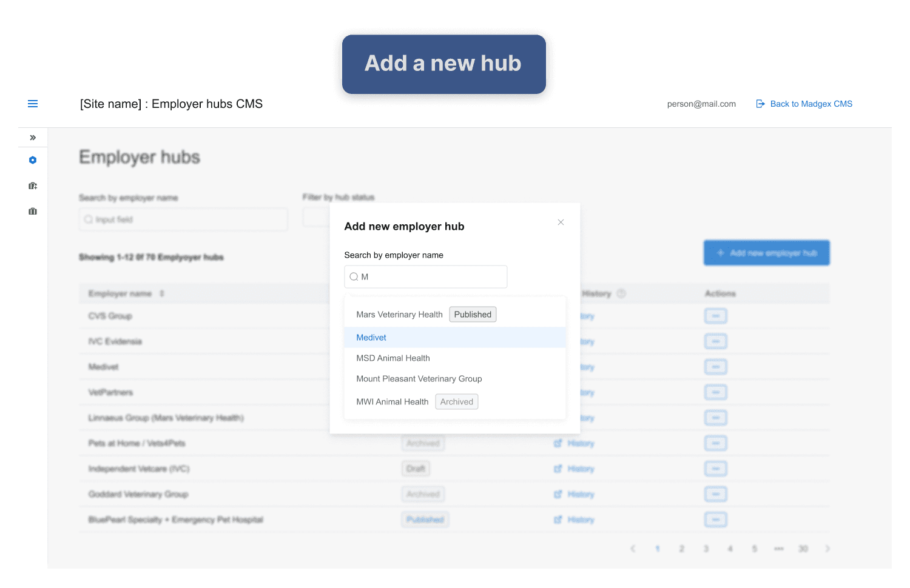Open actions menu for BluePearl Specialty row

(716, 520)
